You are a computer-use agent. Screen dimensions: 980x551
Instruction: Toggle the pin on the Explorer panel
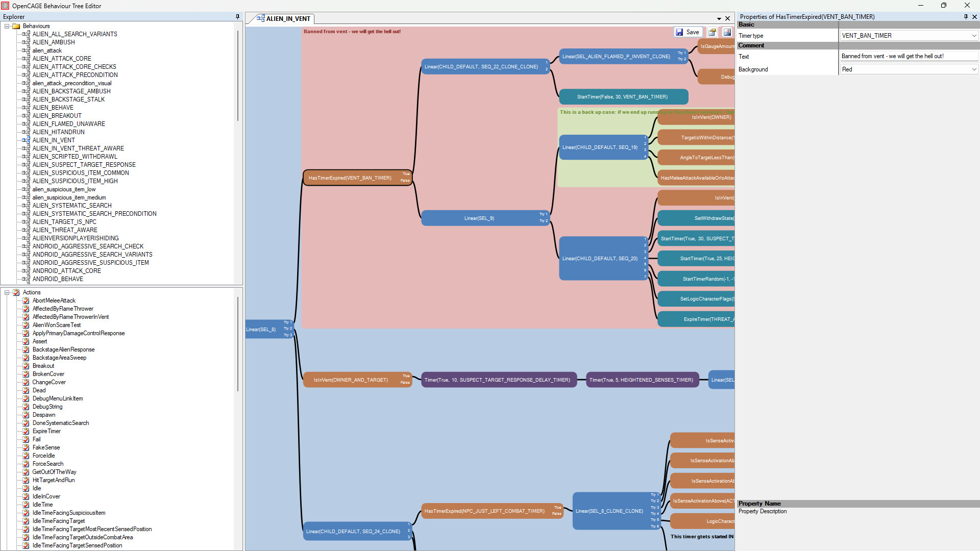237,16
